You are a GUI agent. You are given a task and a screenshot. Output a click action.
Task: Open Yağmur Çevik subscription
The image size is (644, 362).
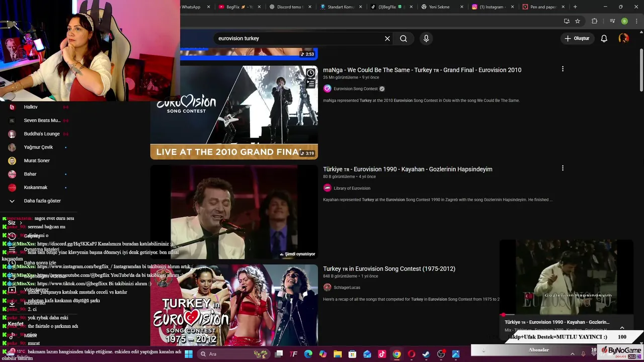(38, 147)
